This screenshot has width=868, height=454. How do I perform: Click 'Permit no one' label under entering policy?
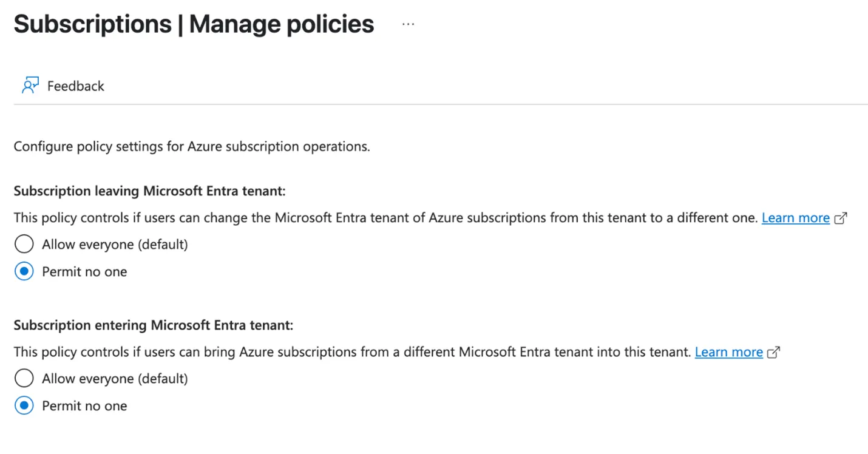(x=84, y=405)
